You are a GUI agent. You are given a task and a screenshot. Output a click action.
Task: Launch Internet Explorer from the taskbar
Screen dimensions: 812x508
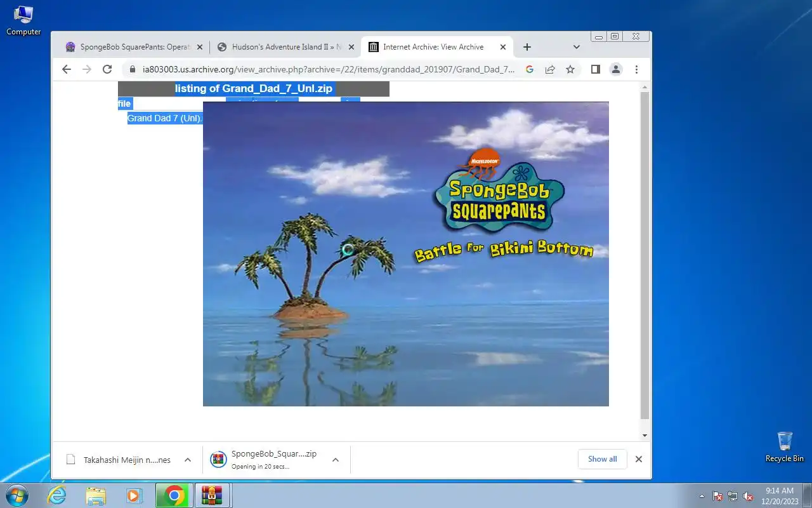point(57,495)
